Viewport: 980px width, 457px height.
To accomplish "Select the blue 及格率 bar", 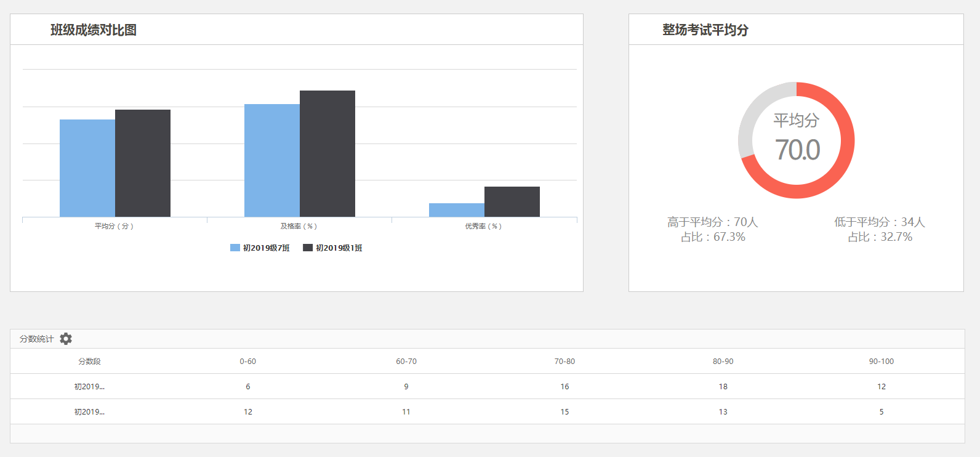I will click(272, 160).
